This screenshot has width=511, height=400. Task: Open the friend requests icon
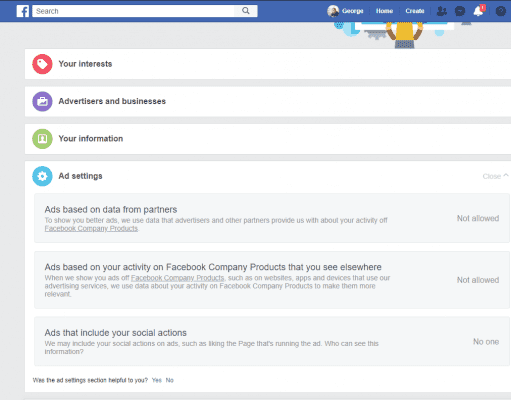click(x=442, y=11)
